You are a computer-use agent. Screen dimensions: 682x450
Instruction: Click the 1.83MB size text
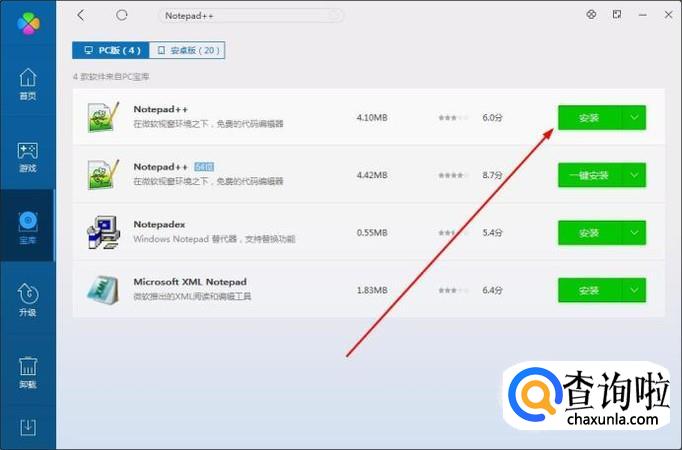(372, 290)
